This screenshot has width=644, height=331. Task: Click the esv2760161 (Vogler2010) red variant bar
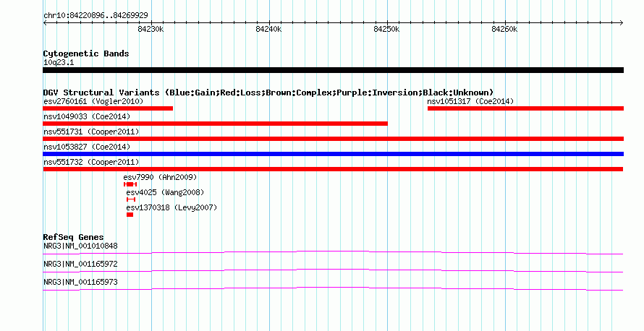[108, 108]
